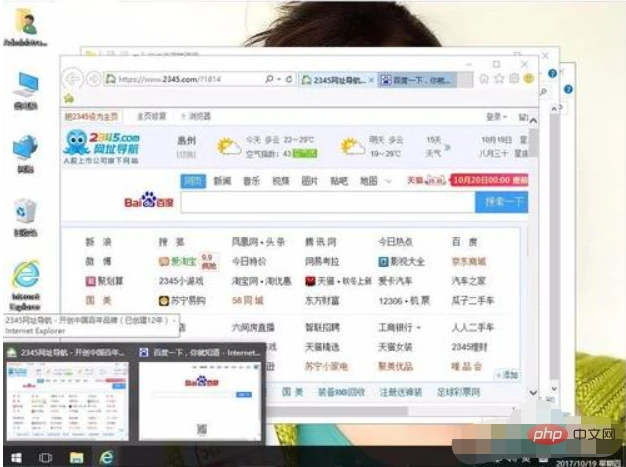Click the 天猫 promotional banner

pos(467,180)
